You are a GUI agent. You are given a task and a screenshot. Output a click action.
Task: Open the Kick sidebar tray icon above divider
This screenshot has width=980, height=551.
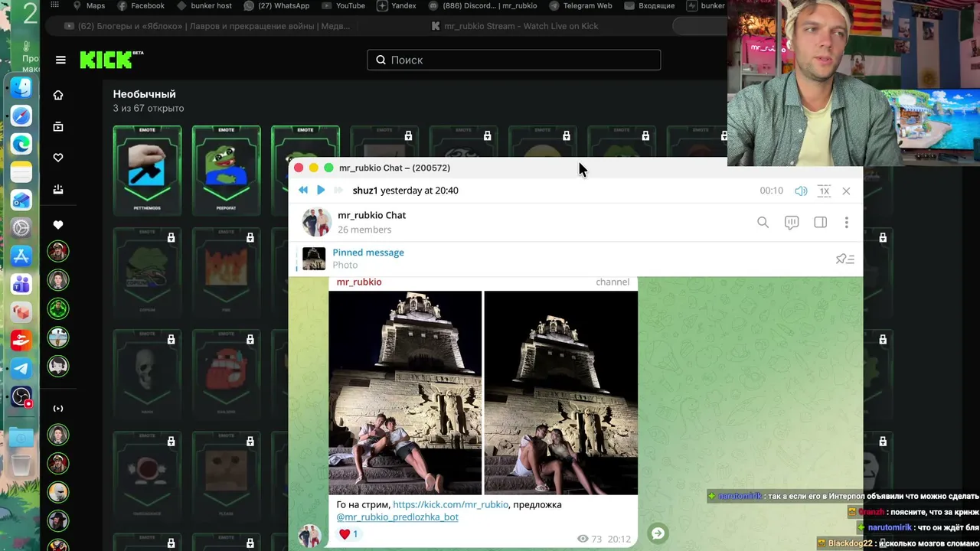pyautogui.click(x=58, y=189)
